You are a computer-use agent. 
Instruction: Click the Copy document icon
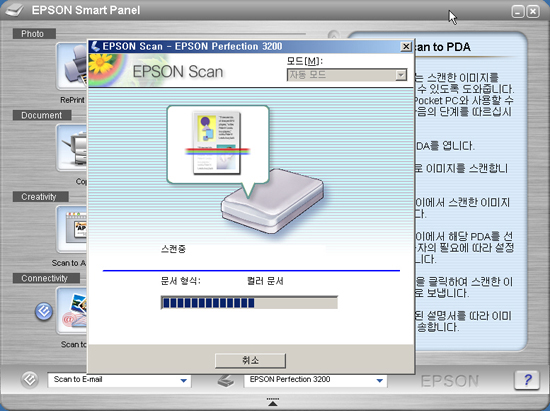pos(72,148)
